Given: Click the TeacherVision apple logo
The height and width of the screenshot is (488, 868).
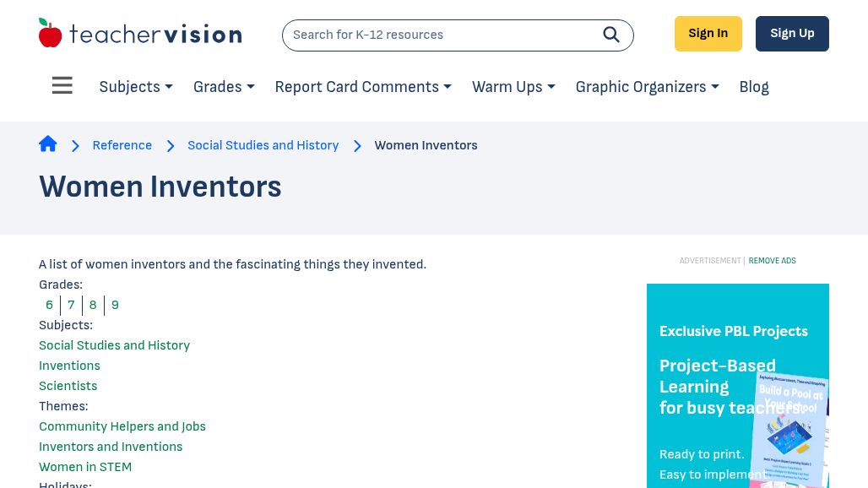Looking at the screenshot, I should 51,34.
